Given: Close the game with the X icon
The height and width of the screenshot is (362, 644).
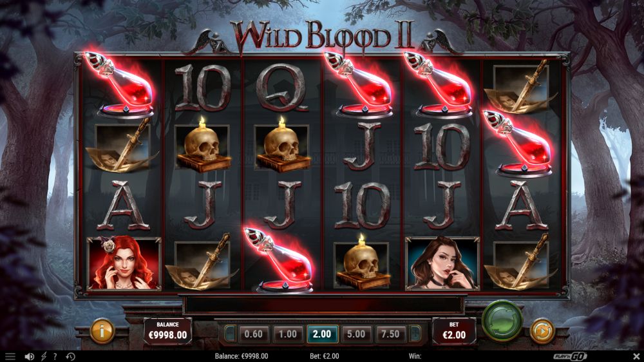Looking at the screenshot, I should [636, 356].
